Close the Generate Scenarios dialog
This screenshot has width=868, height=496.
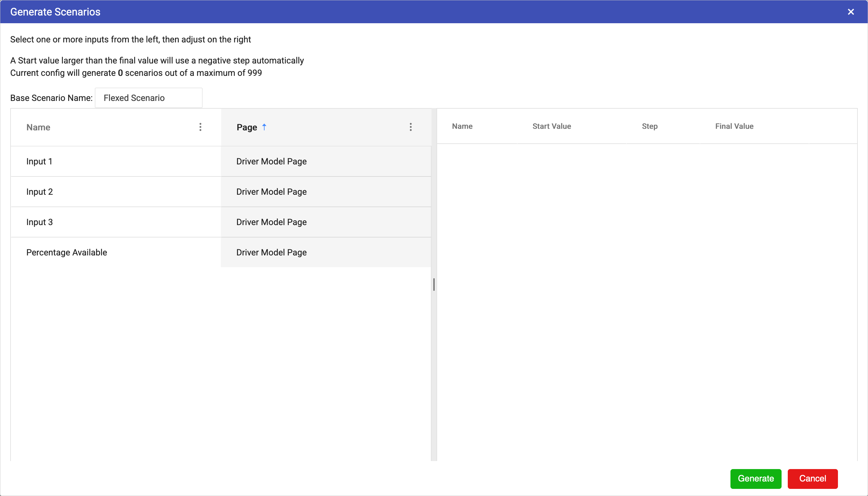coord(851,12)
